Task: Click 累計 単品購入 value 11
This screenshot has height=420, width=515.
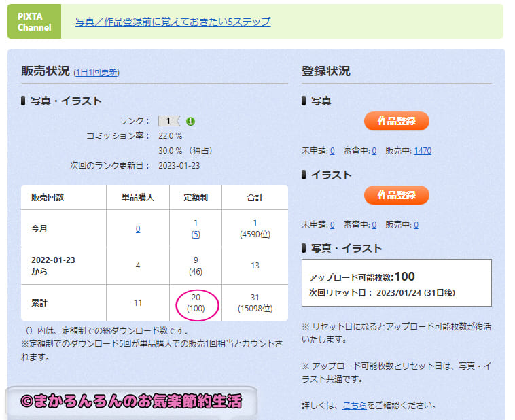Action: (x=138, y=302)
